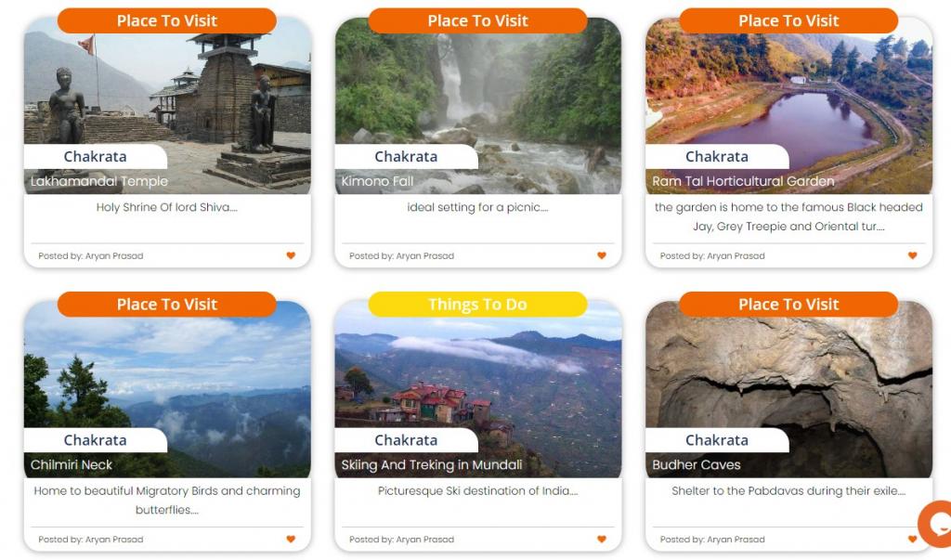Click the heart icon on Budher Caves card
The width and height of the screenshot is (951, 560).
912,539
